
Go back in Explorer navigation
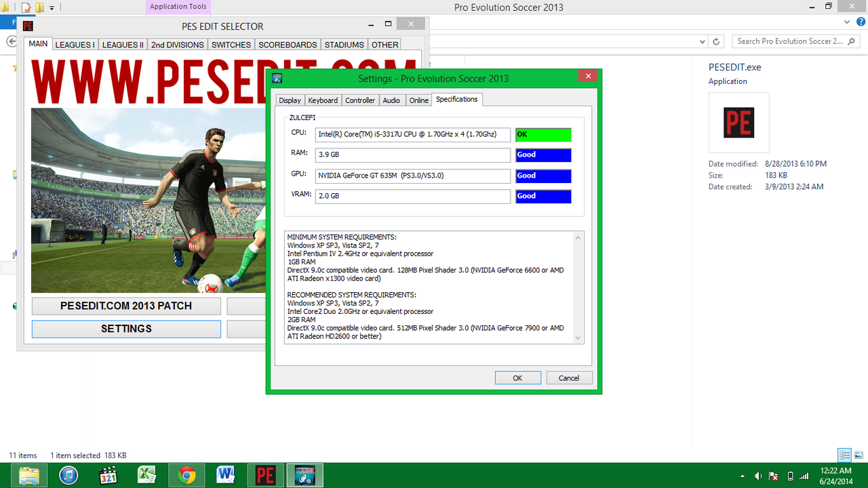pos(12,41)
